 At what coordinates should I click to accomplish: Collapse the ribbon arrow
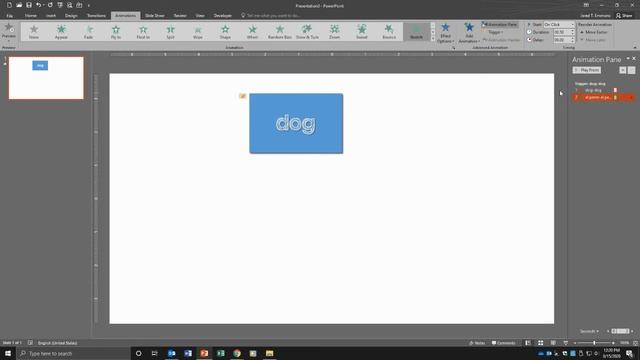pos(635,47)
